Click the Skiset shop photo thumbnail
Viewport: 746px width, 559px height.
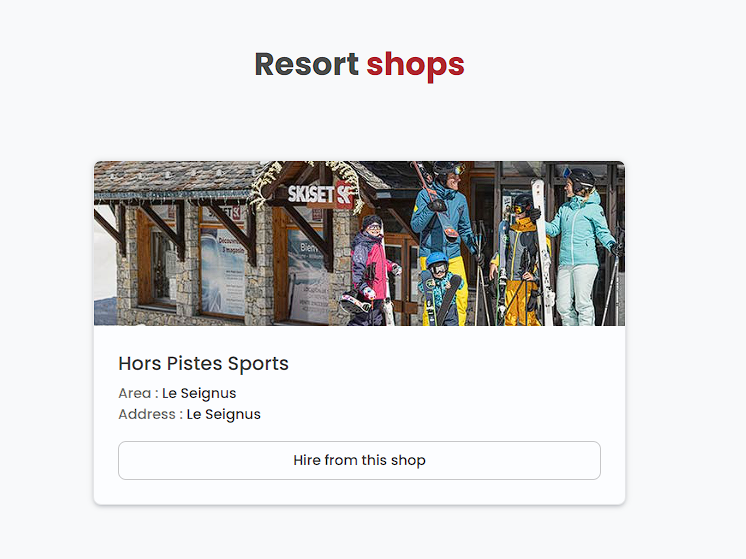coord(359,243)
